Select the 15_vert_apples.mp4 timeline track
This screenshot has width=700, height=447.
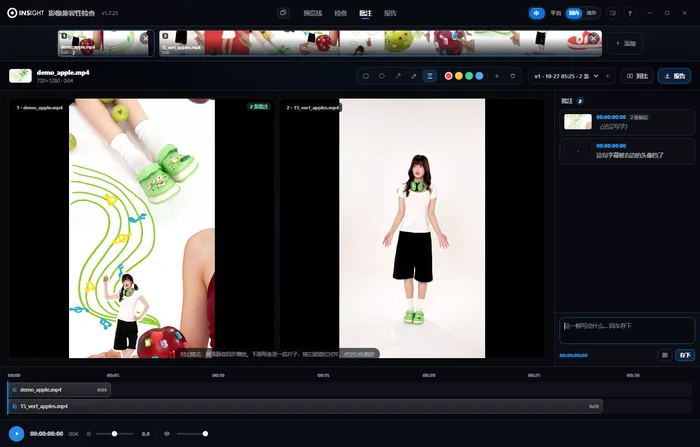click(305, 406)
